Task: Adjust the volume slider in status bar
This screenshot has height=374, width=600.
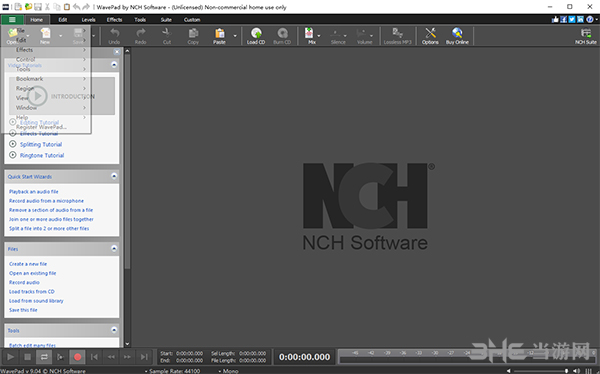Action: click(541, 371)
